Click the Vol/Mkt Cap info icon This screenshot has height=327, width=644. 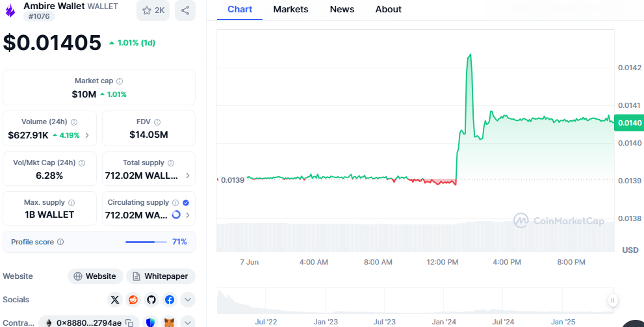[x=82, y=163]
